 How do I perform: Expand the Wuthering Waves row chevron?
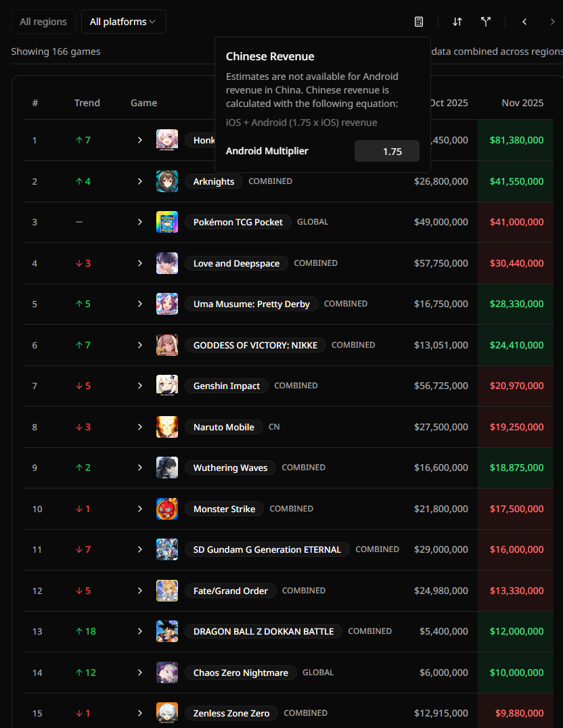tap(140, 468)
